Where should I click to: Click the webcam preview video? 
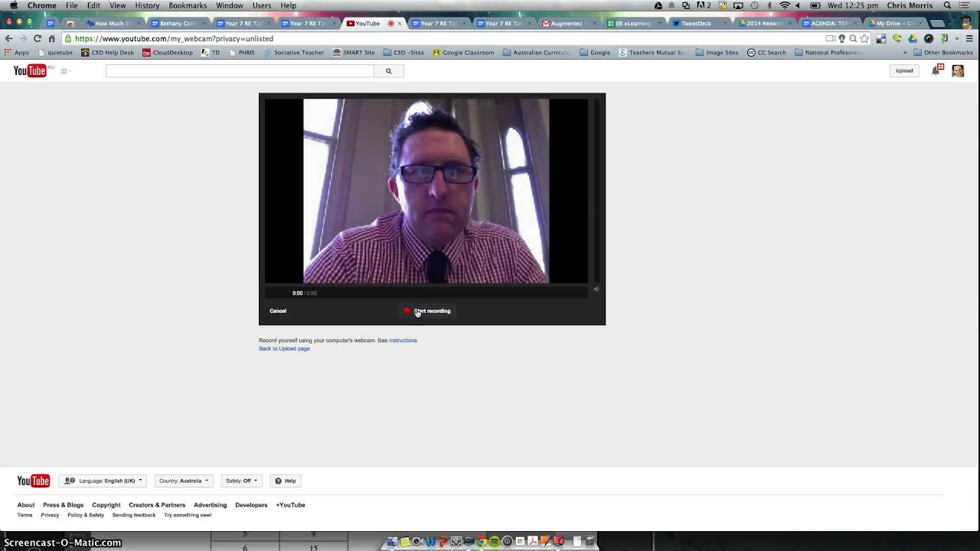coord(426,191)
